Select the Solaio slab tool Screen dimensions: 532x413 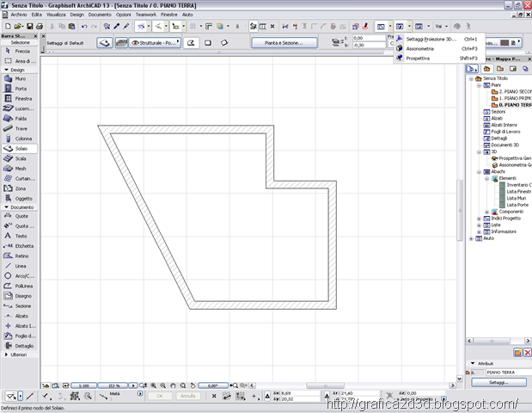click(20, 148)
